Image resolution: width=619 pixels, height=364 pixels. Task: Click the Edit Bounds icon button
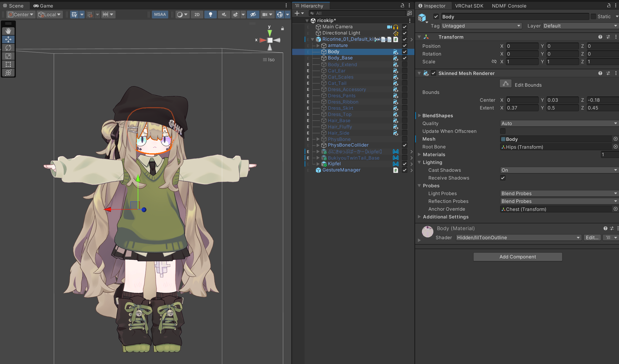pyautogui.click(x=505, y=84)
